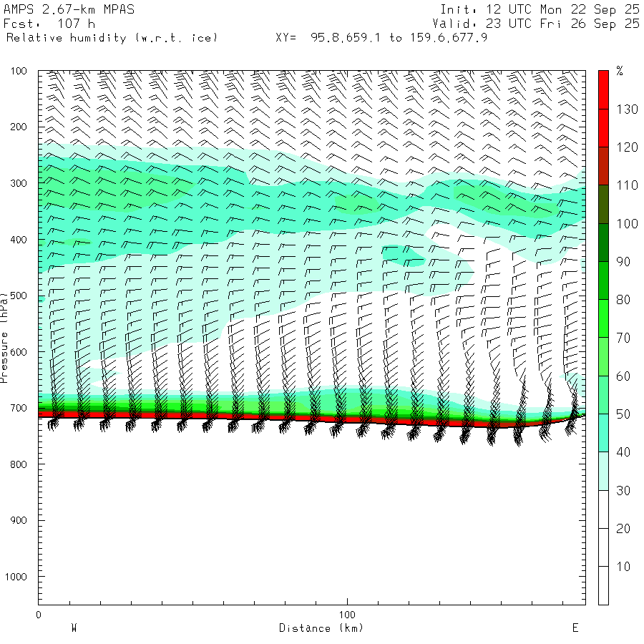Click the 120 colorbar value label
Screen dimensions: 644x644
pos(627,147)
